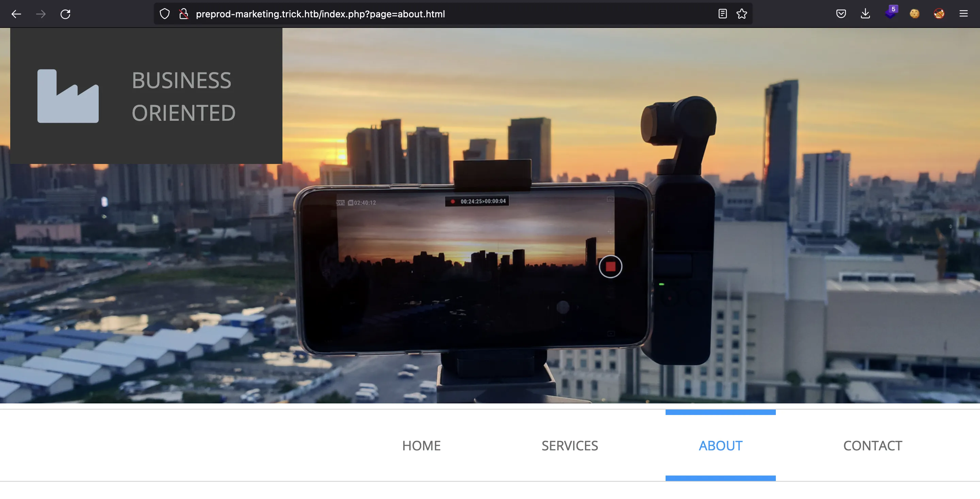The width and height of the screenshot is (980, 499).
Task: Click the forward navigation arrow
Action: (41, 14)
